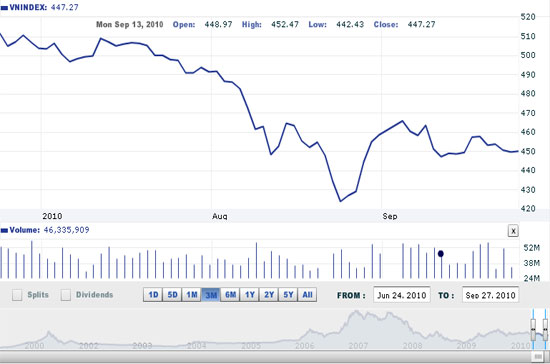The width and height of the screenshot is (550, 364).
Task: Click the Volume series legend icon
Action: (4, 230)
